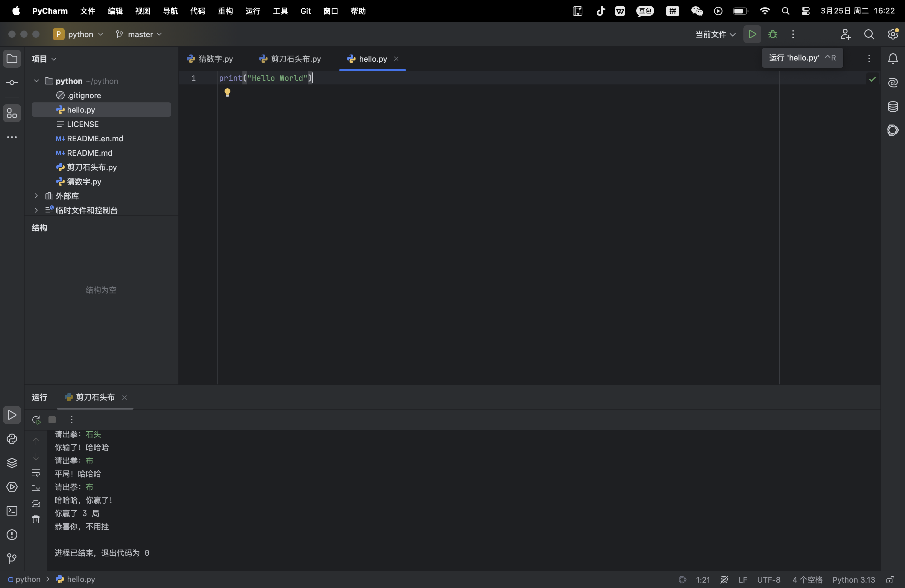The image size is (905, 588).
Task: Clear console output with trash icon
Action: tap(36, 519)
